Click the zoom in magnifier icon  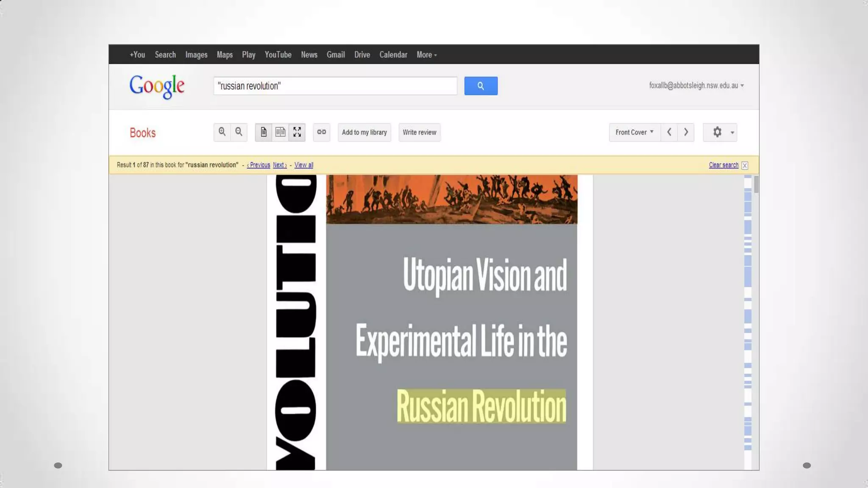[x=222, y=132]
